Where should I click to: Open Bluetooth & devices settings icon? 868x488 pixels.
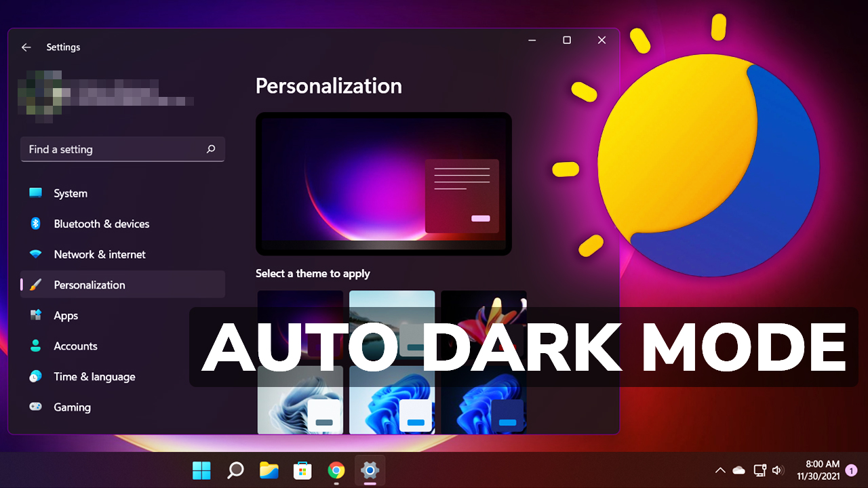point(36,224)
